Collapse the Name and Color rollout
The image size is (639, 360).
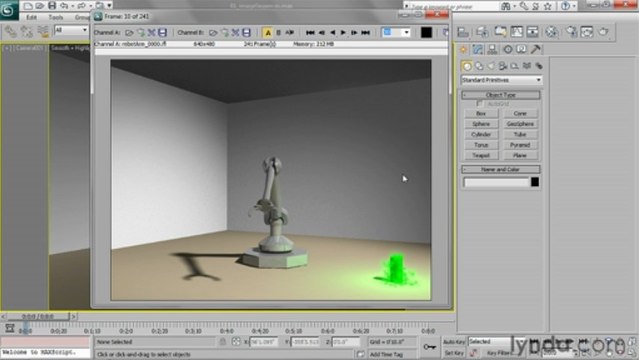501,169
